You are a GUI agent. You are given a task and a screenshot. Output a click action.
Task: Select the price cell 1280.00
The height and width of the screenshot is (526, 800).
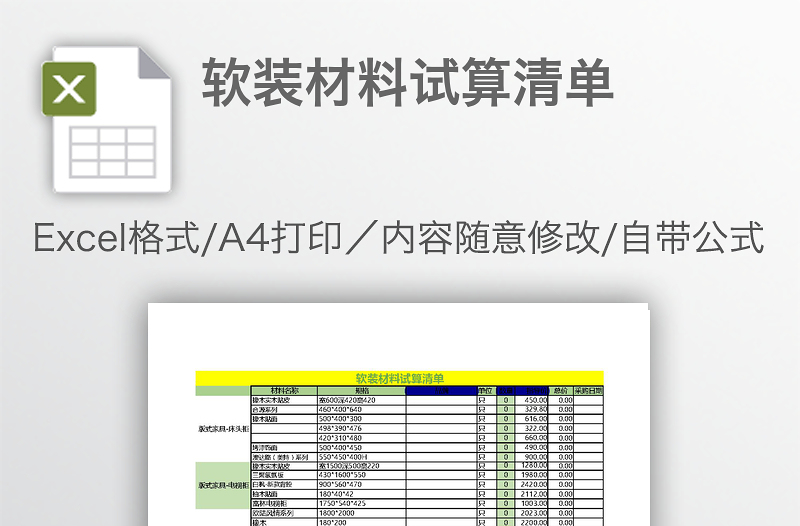click(531, 466)
